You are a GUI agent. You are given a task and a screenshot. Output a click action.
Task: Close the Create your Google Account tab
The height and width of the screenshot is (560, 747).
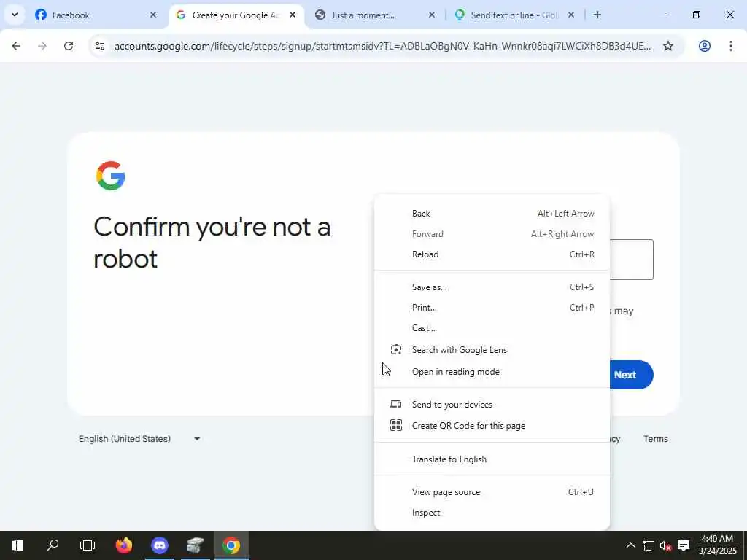pos(293,15)
